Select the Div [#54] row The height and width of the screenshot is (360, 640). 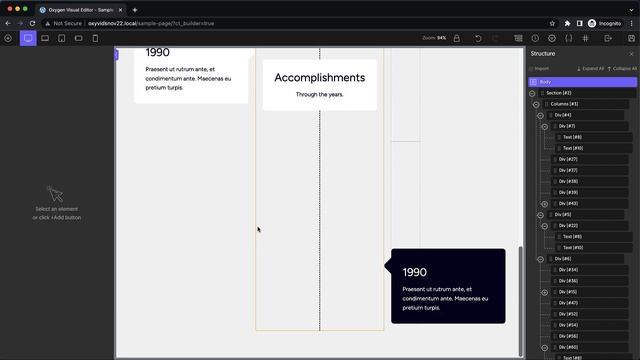click(x=589, y=325)
